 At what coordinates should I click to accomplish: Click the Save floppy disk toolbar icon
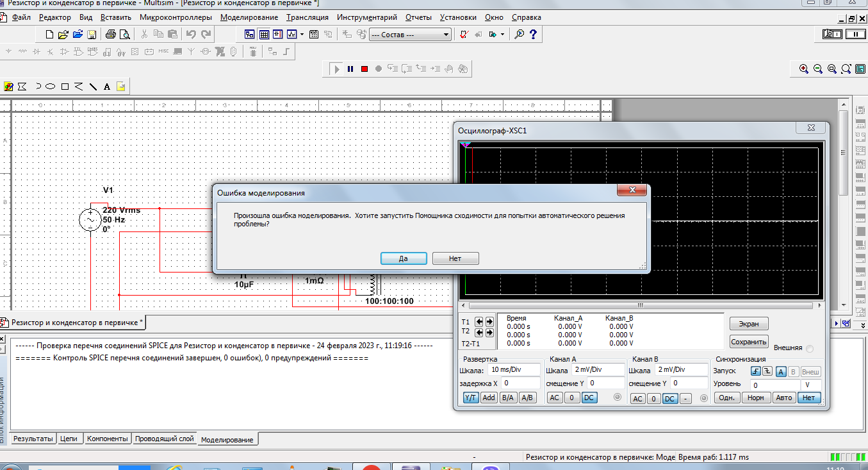tap(92, 34)
